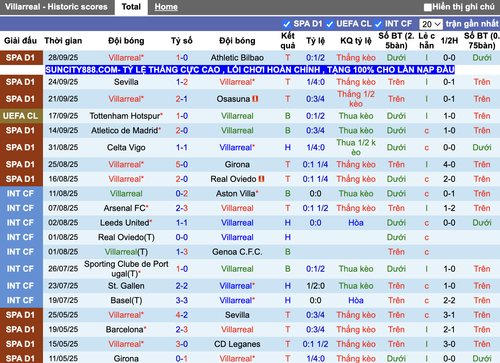Open the SUNCITY888.COM advertisement banner

point(250,70)
